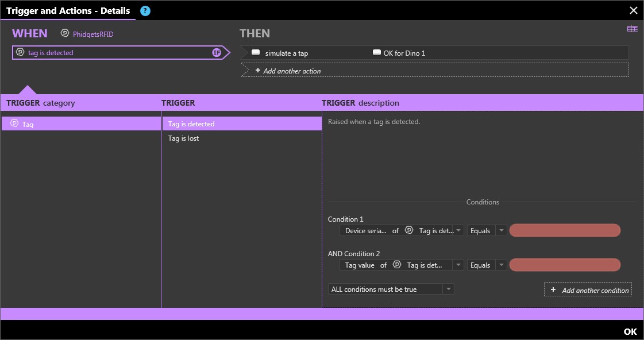This screenshot has width=644, height=340.
Task: Click the Phidgets icon in the Tag category
Action: click(15, 123)
